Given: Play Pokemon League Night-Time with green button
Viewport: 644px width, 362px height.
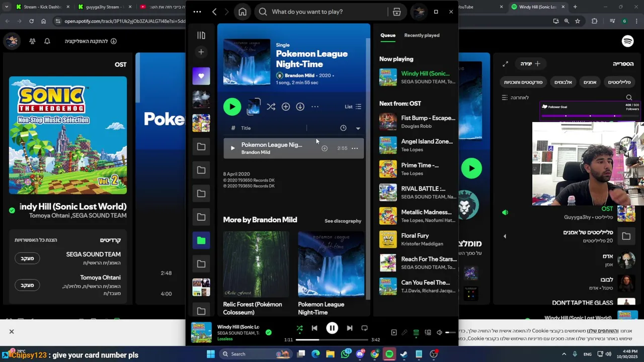Looking at the screenshot, I should [232, 107].
